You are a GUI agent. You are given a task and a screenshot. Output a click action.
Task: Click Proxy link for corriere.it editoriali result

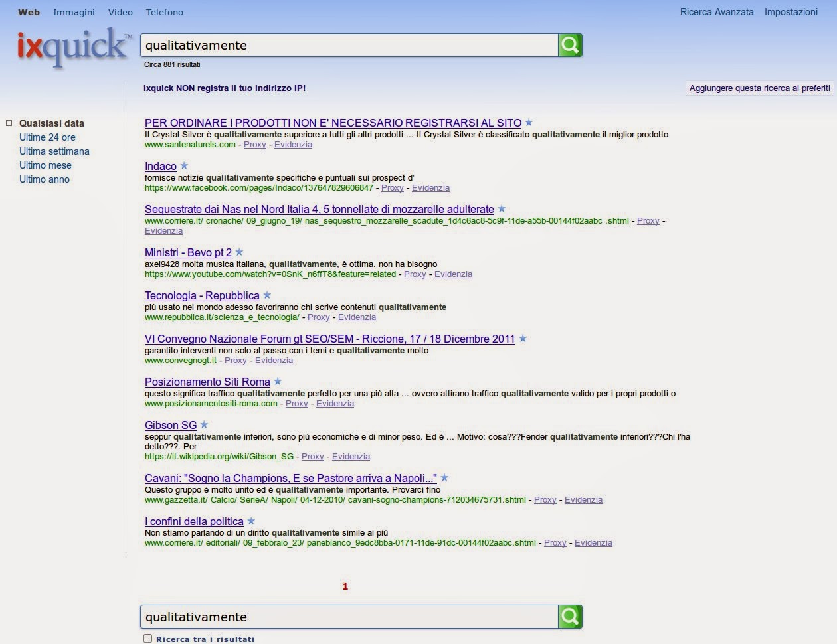point(555,543)
